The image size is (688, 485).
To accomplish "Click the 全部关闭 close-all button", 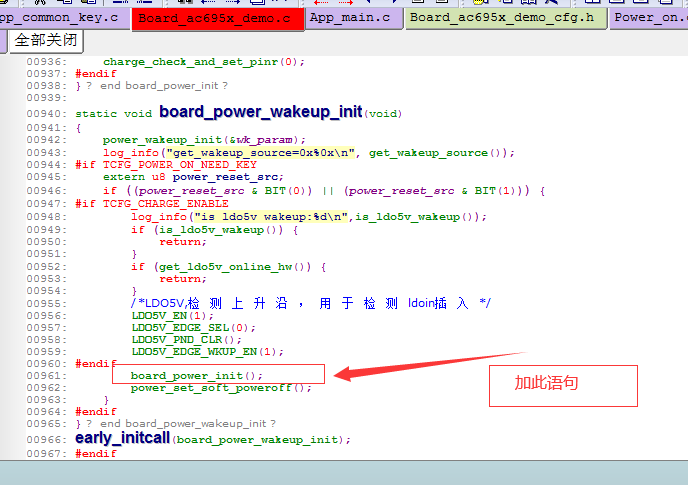I will [46, 41].
